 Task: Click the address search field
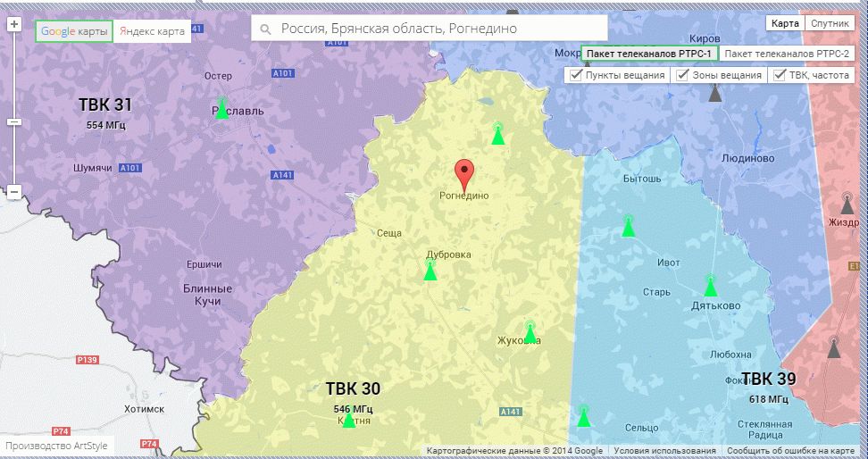438,29
